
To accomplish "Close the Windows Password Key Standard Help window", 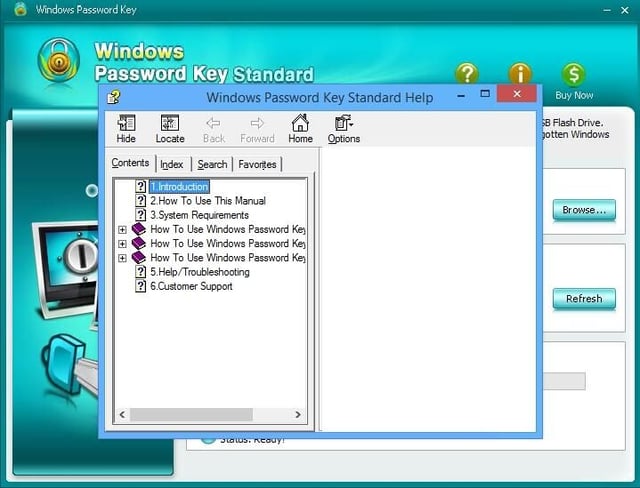I will 517,94.
